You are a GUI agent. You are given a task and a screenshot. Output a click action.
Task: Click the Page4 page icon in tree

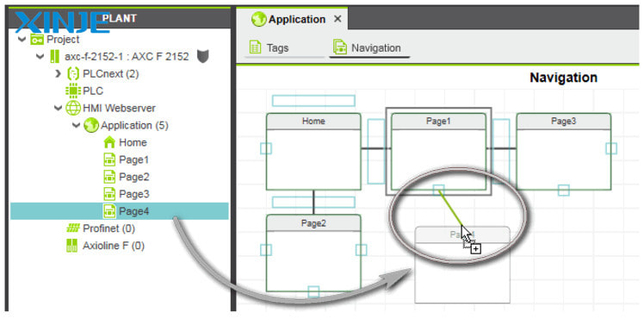coord(109,211)
